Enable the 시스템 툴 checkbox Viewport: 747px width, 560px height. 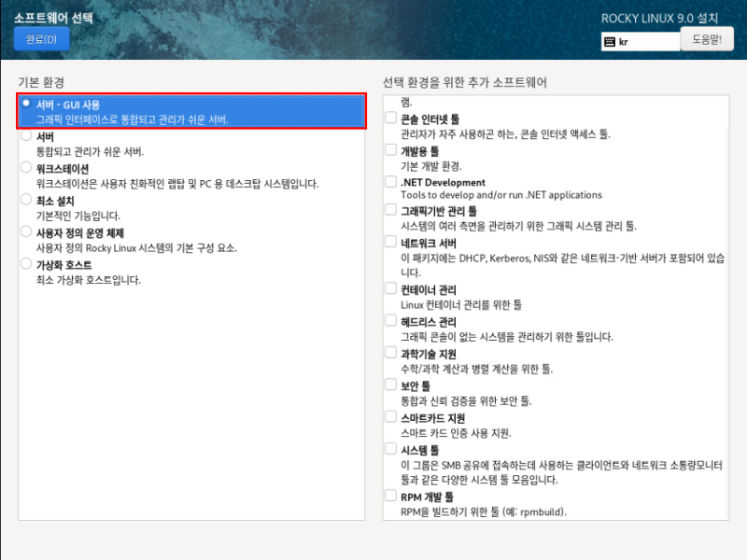(x=390, y=449)
